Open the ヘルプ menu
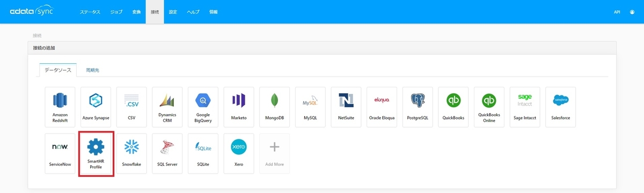The height and width of the screenshot is (193, 644). [x=193, y=11]
